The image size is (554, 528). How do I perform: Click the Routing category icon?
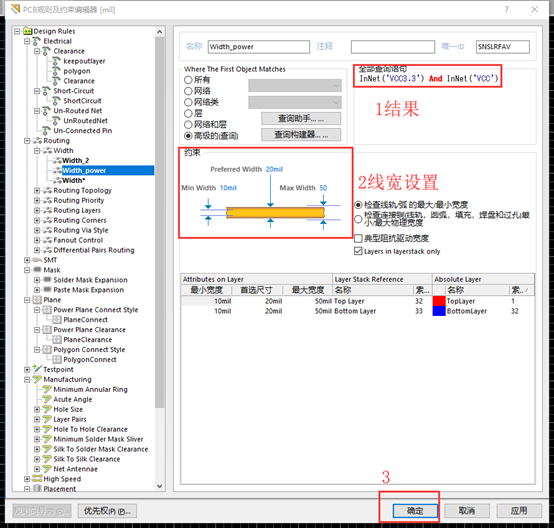click(37, 141)
